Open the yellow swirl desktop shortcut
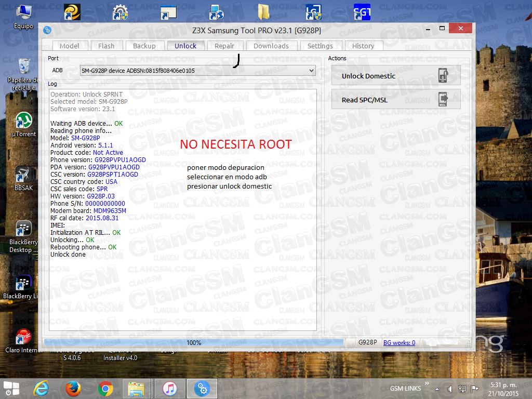The height and width of the screenshot is (399, 532). (72, 12)
